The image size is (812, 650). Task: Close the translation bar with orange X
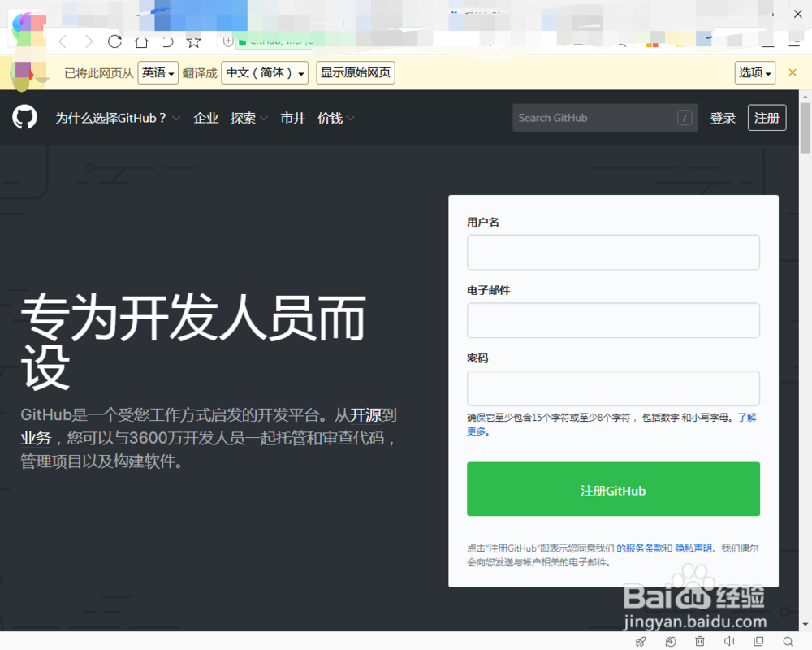[x=793, y=72]
